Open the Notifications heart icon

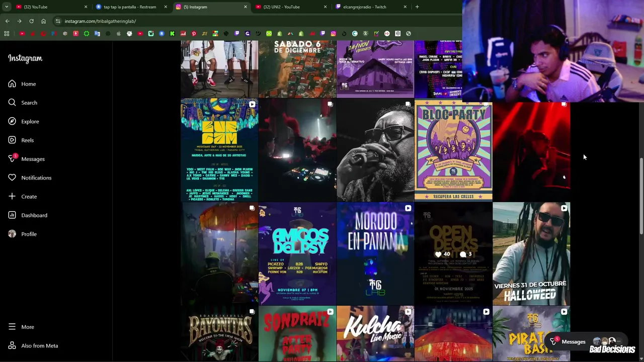12,177
